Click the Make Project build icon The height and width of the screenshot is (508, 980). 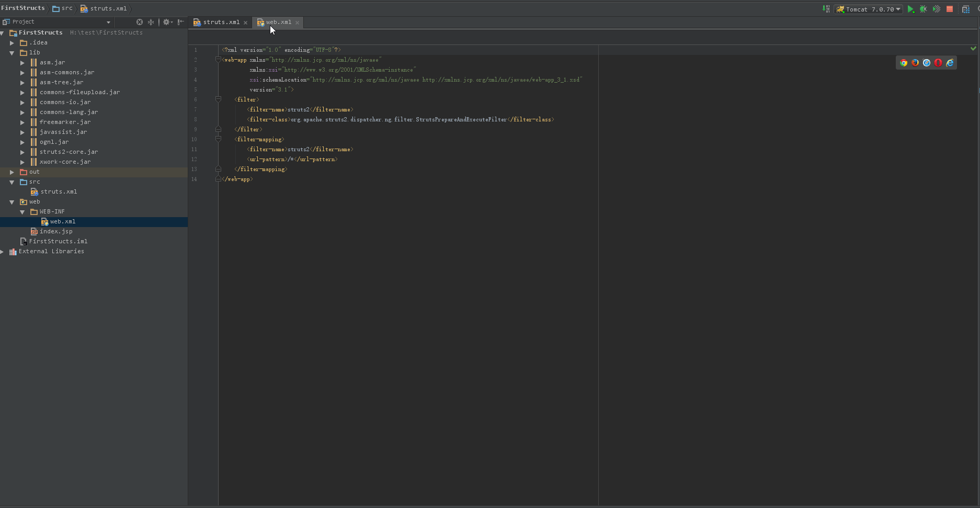click(826, 9)
